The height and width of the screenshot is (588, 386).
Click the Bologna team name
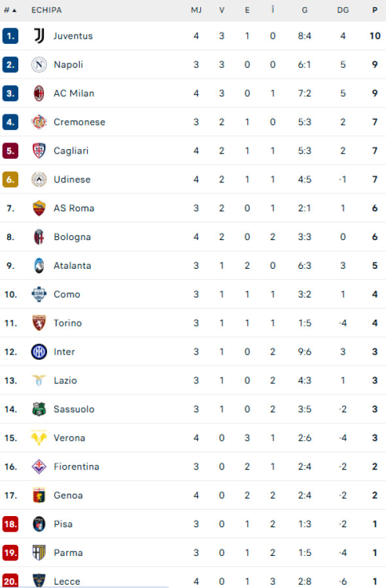[x=72, y=237]
